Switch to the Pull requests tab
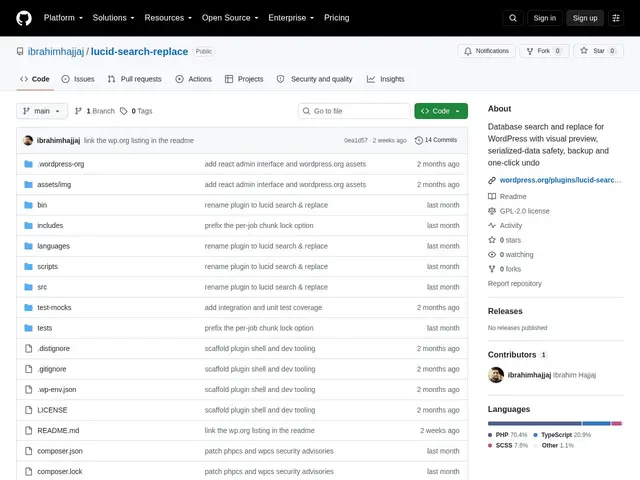Viewport: 640px width, 480px height. (134, 79)
